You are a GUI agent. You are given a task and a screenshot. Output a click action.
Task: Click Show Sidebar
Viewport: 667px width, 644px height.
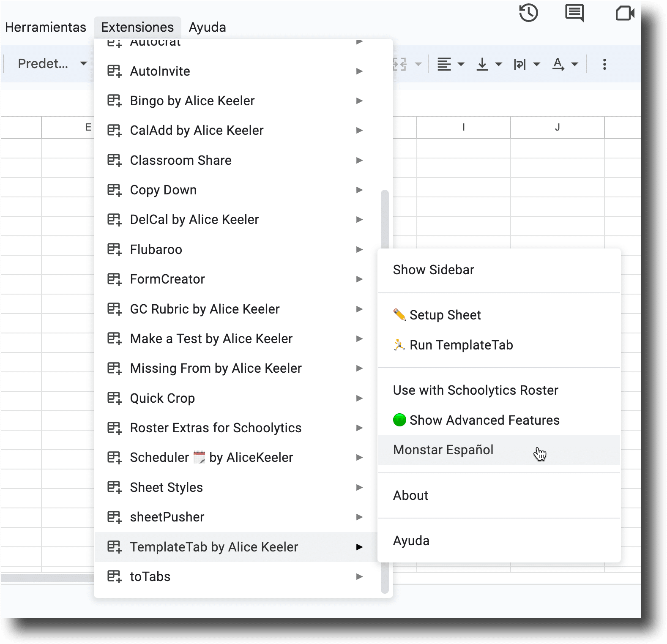coord(434,270)
